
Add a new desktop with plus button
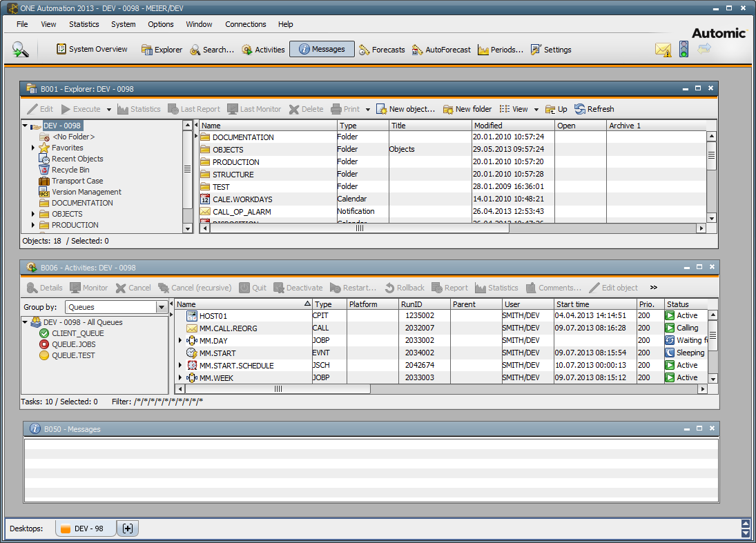click(128, 529)
